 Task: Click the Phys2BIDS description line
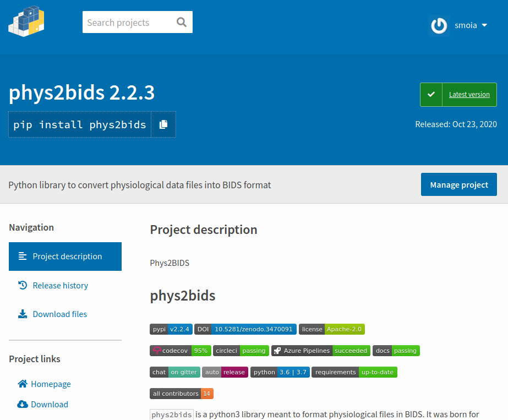click(170, 263)
